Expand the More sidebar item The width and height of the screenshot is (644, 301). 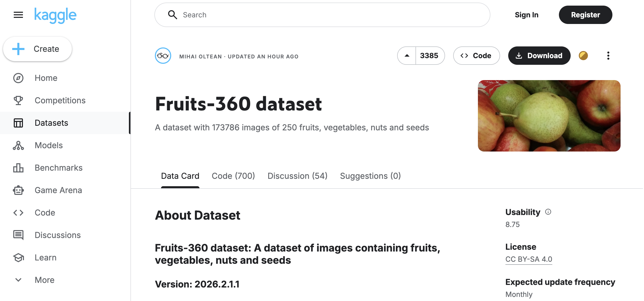pyautogui.click(x=44, y=280)
